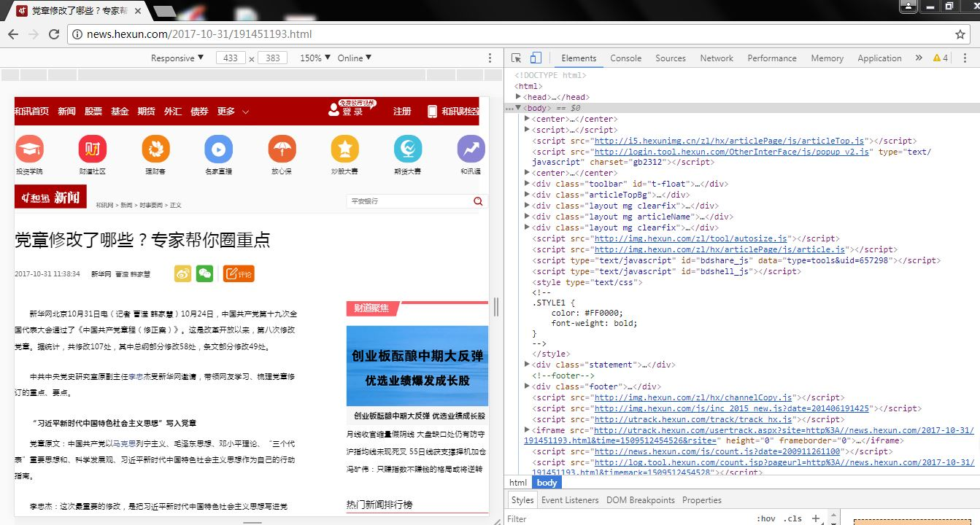Select the html breadcrumb
The width and height of the screenshot is (980, 525).
[518, 483]
